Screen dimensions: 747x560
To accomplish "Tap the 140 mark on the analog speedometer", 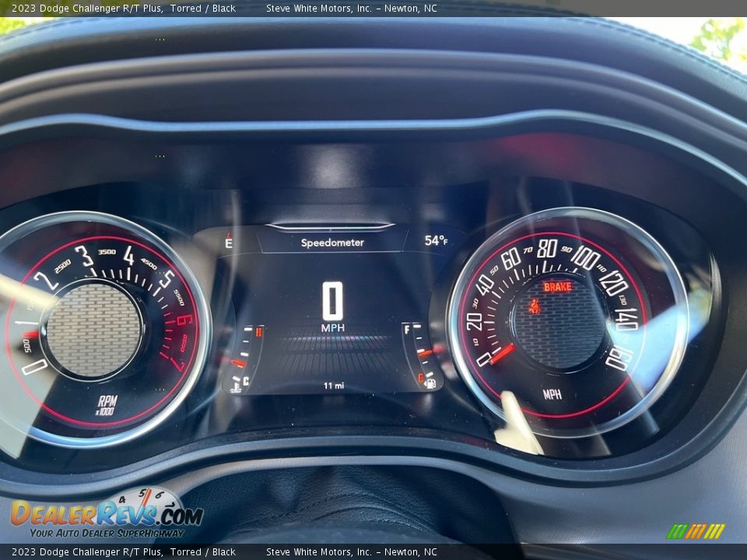I will click(626, 320).
